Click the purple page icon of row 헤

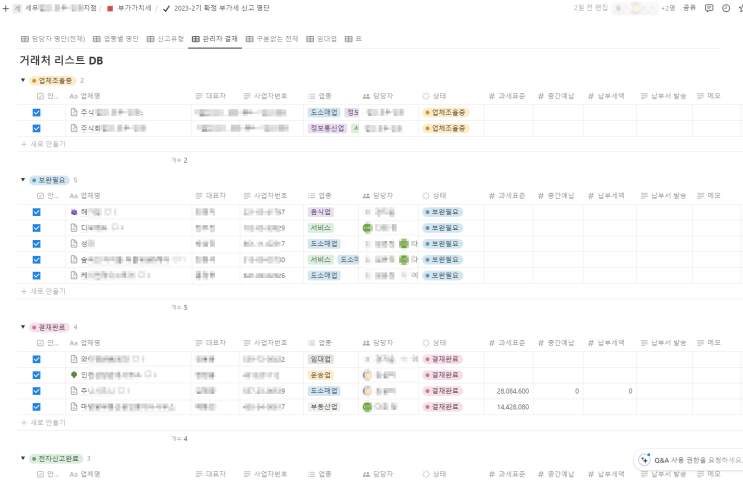pyautogui.click(x=74, y=212)
